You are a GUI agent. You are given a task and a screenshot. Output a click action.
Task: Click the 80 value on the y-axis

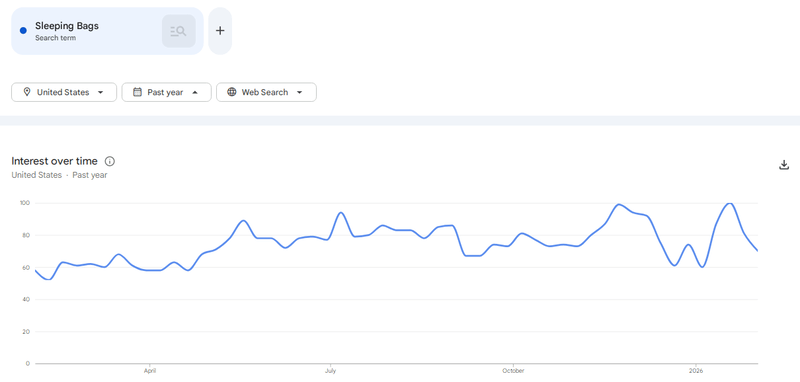click(x=27, y=235)
